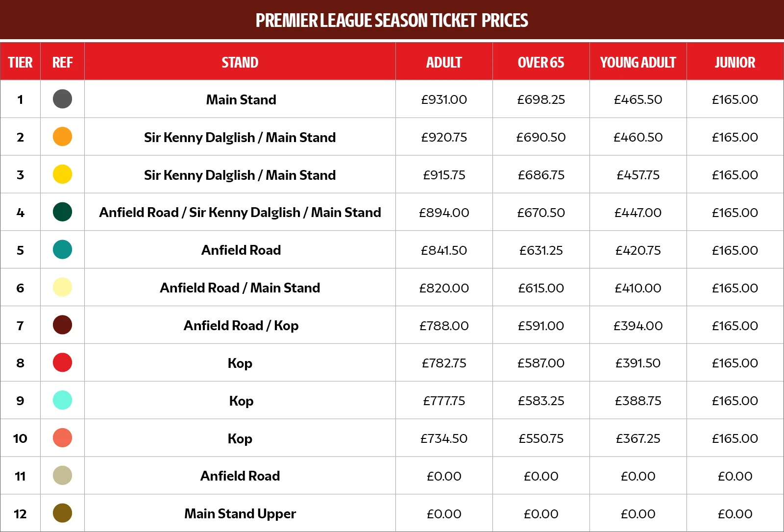This screenshot has width=784, height=532.
Task: Click the OVER 65 column header
Action: coord(541,63)
